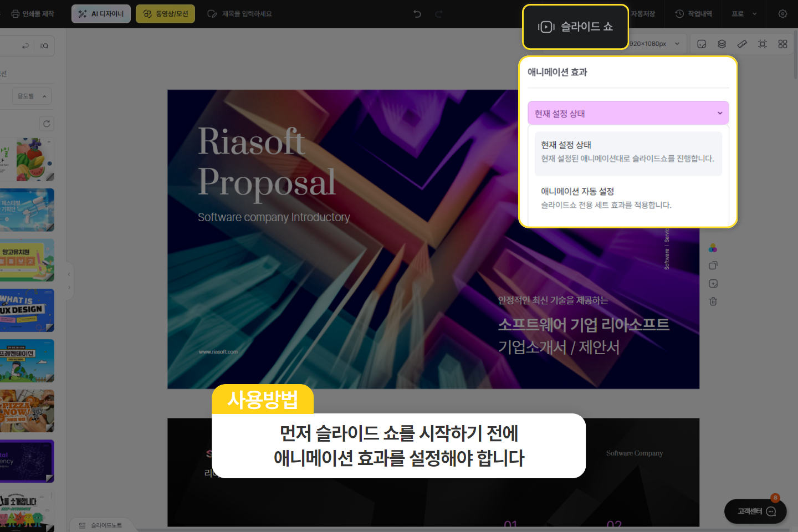Screen dimensions: 798x532
Task: Click the search filter icon in the side panel
Action: tap(44, 46)
